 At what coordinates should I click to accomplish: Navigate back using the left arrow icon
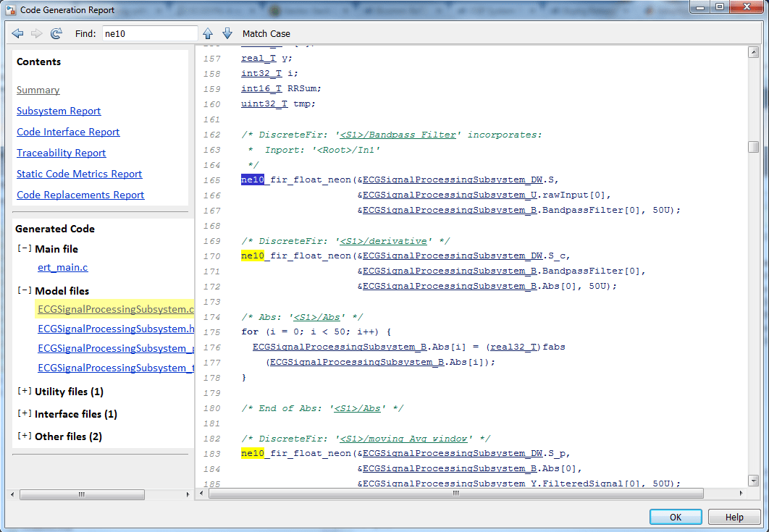(17, 33)
